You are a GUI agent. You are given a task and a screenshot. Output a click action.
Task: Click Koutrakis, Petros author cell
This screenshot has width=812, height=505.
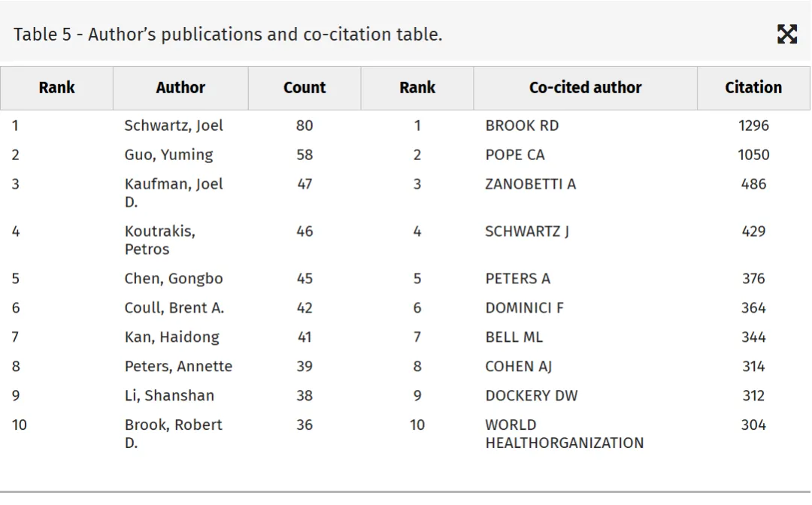pos(160,240)
